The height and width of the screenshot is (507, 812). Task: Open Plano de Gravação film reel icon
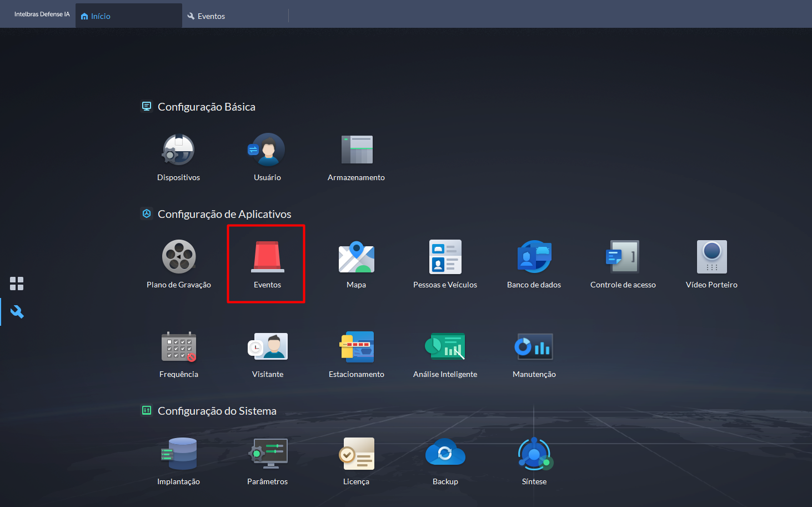click(178, 257)
